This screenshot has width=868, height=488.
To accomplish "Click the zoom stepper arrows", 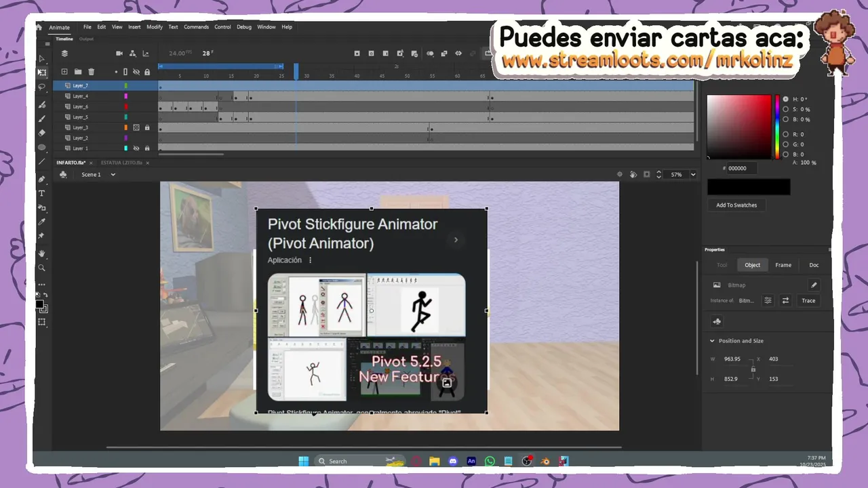I will [658, 174].
